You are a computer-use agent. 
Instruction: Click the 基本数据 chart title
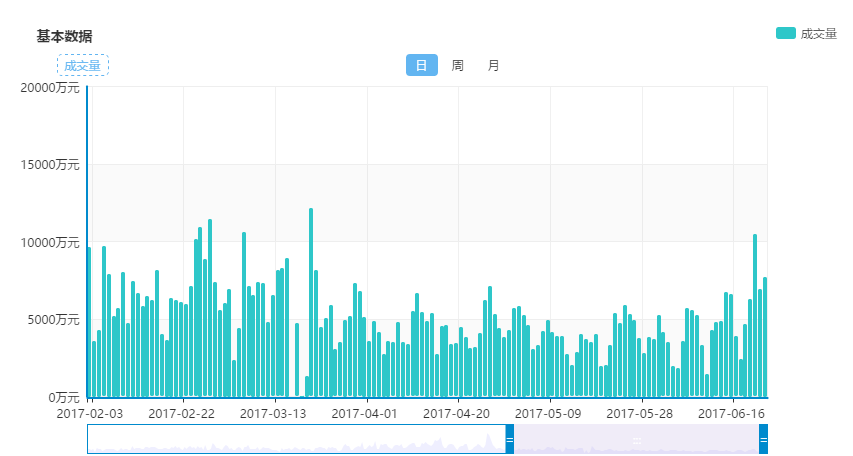point(64,36)
